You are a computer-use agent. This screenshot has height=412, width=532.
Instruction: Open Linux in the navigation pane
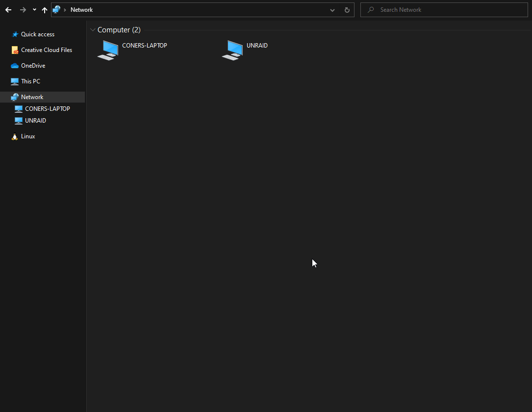click(28, 136)
